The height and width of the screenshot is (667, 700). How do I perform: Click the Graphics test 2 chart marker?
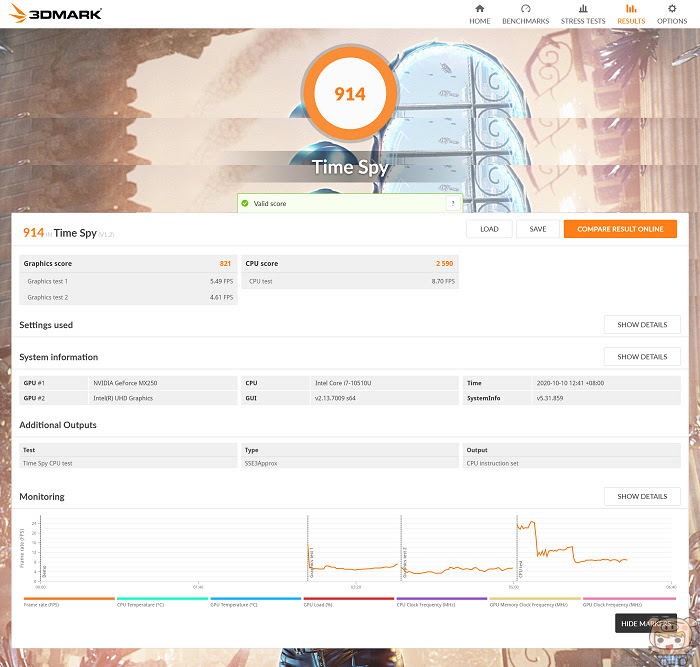pos(405,563)
